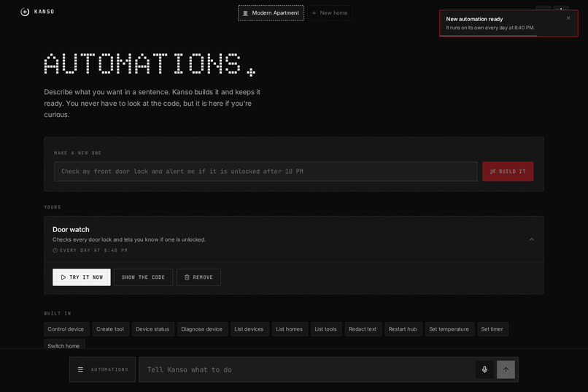Select the Diagnose device chip
The image size is (588, 392).
click(x=202, y=329)
